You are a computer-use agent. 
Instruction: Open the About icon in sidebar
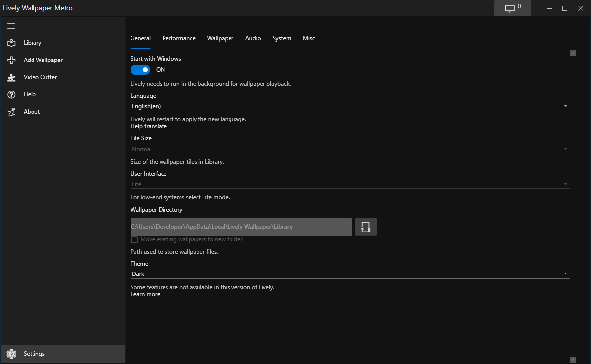[x=11, y=112]
